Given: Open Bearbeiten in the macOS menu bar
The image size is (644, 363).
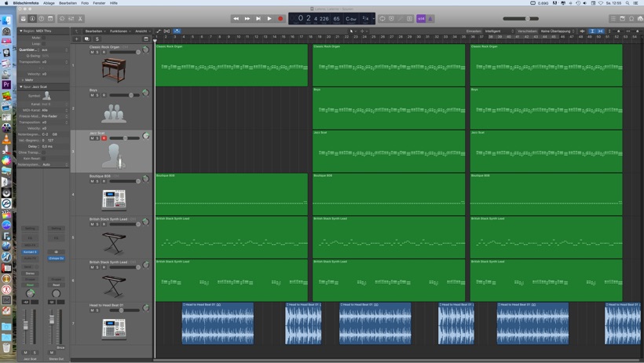Looking at the screenshot, I should (68, 3).
